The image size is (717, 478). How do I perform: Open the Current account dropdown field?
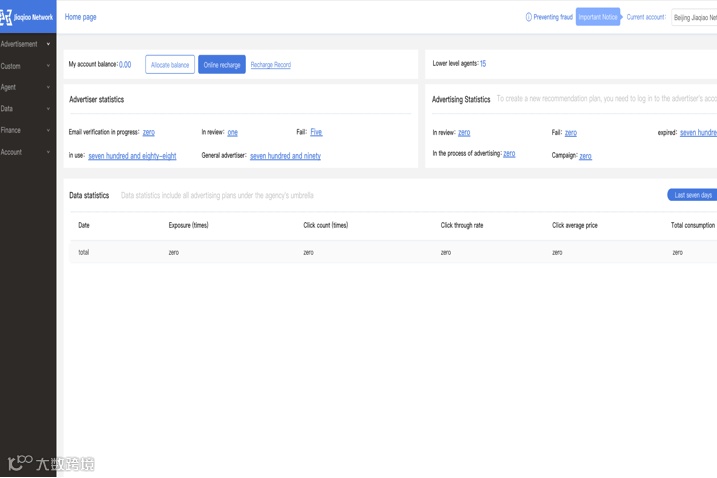pos(694,17)
